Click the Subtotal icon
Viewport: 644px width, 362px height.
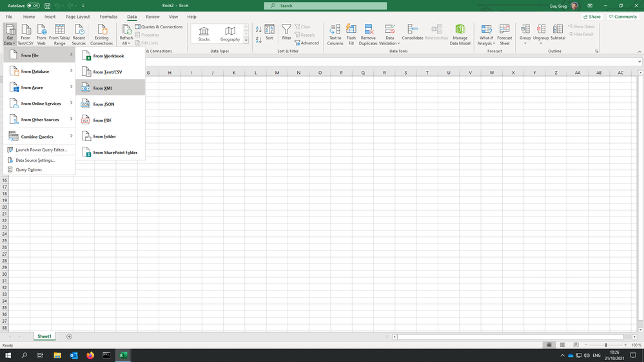coord(558,32)
